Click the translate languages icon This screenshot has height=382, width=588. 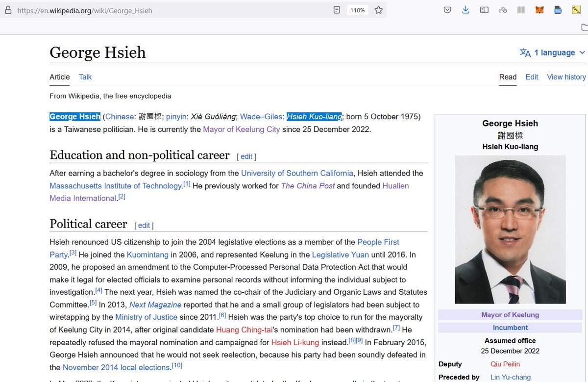click(525, 53)
